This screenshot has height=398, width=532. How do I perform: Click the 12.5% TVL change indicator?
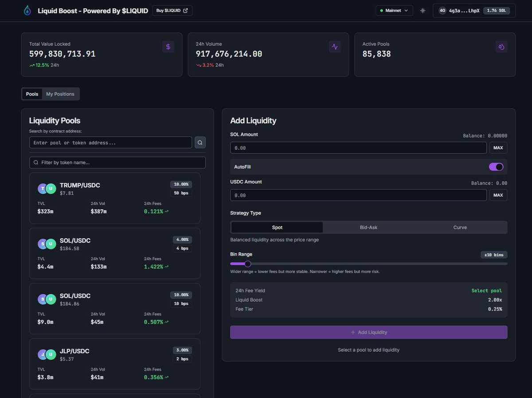pos(39,65)
